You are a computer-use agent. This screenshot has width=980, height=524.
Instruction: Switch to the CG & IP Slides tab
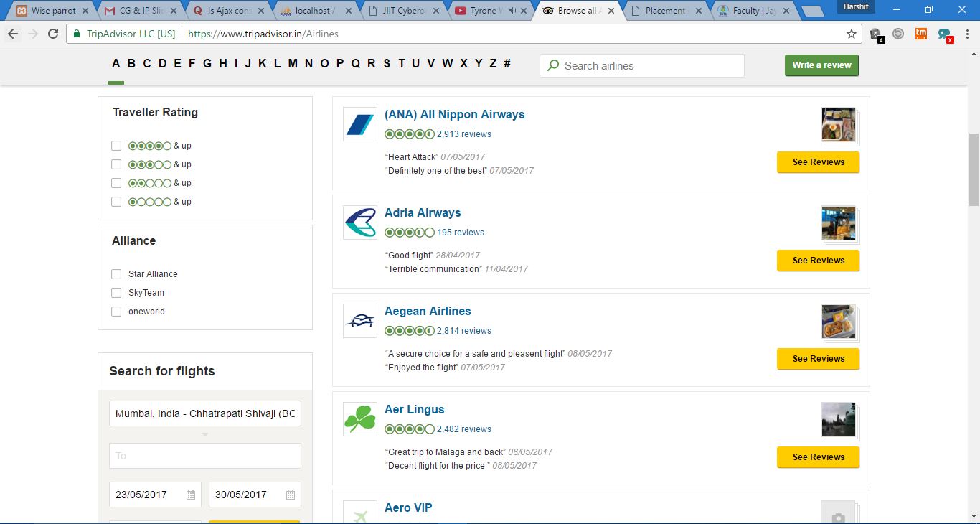[141, 11]
